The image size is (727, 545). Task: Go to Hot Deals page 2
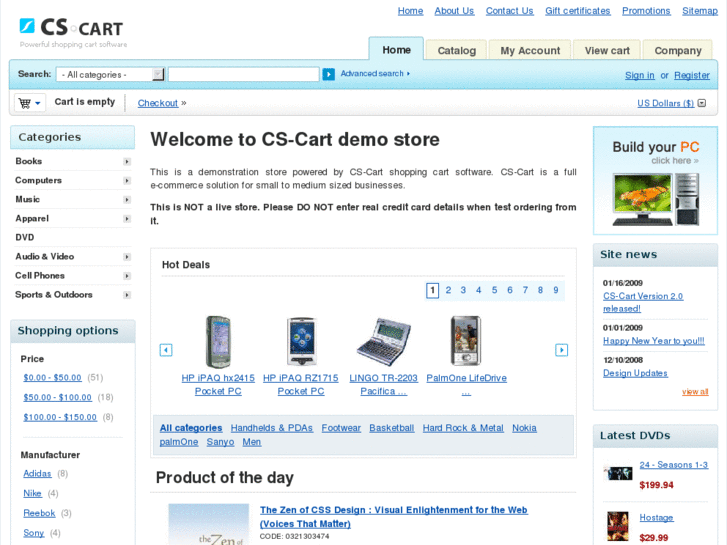448,290
